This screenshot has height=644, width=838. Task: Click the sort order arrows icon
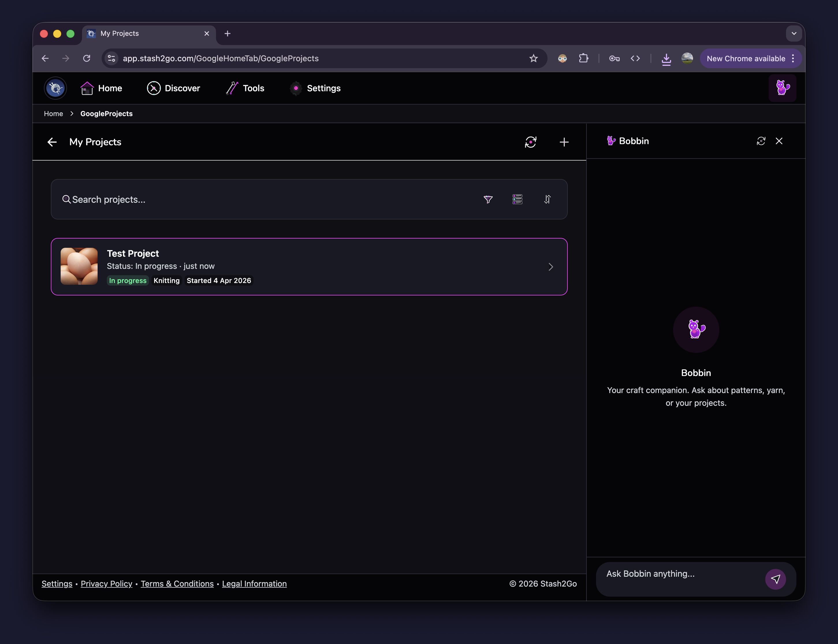547,199
